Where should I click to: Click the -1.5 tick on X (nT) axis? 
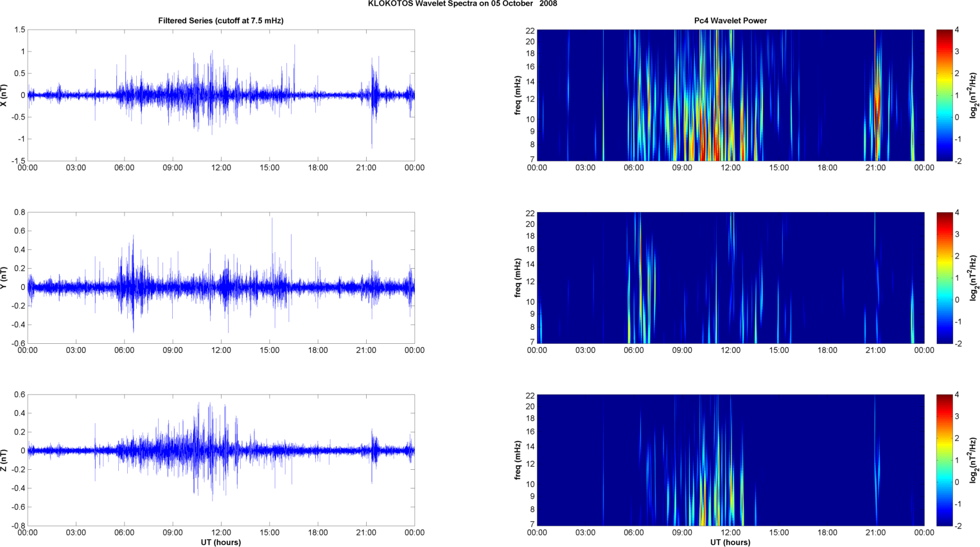tap(18, 161)
